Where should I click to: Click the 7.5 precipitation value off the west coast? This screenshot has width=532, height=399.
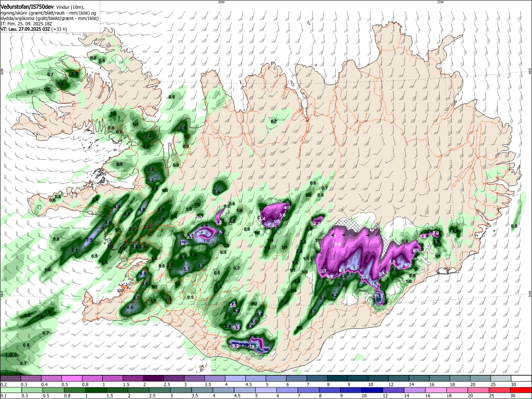click(89, 240)
